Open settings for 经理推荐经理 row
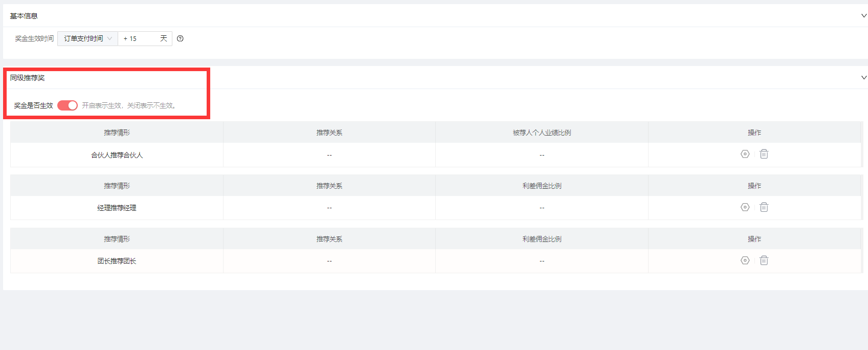Screen dimensions: 868x350 pyautogui.click(x=745, y=207)
